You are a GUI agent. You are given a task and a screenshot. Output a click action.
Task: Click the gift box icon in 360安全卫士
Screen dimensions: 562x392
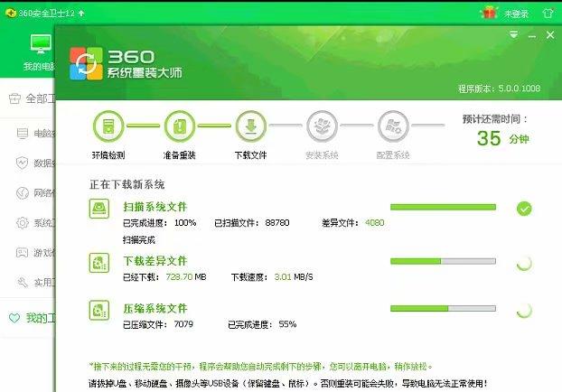coord(489,13)
